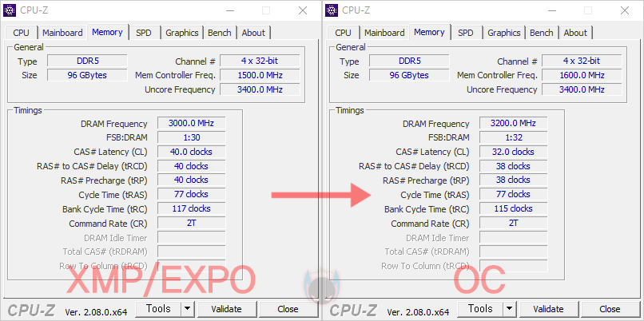Expand the Tools dropdown arrow in left window
This screenshot has height=321, width=644.
(x=187, y=309)
